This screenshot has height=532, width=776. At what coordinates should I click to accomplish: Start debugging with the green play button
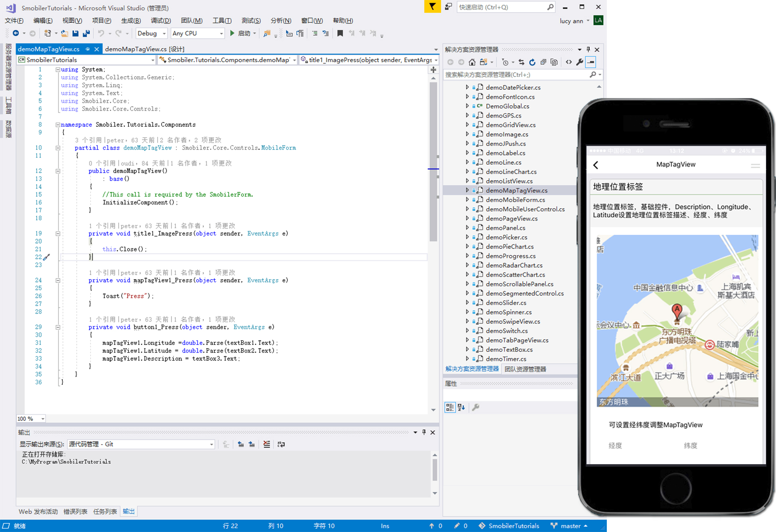(x=232, y=33)
